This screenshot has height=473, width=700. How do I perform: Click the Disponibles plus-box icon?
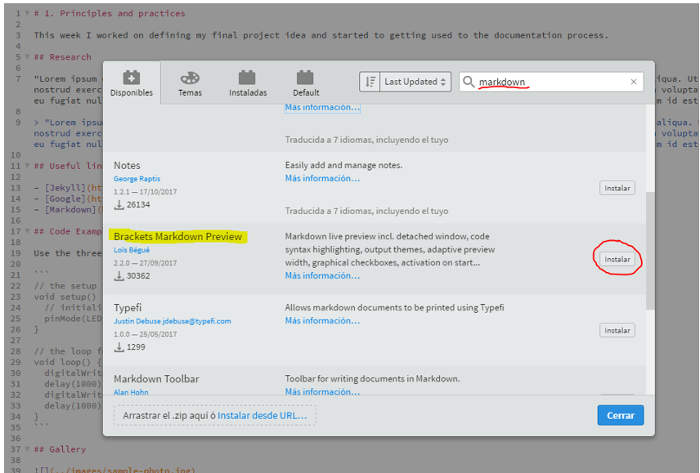131,78
